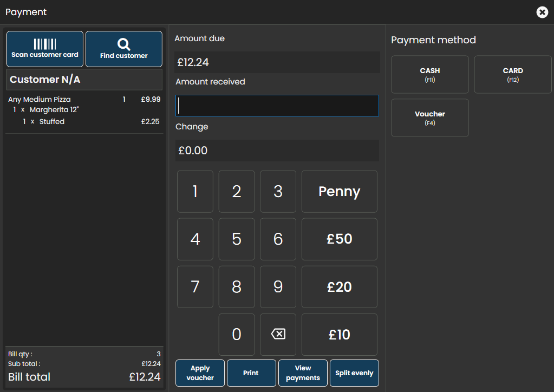Open Find customer search
This screenshot has width=554, height=392.
(124, 49)
